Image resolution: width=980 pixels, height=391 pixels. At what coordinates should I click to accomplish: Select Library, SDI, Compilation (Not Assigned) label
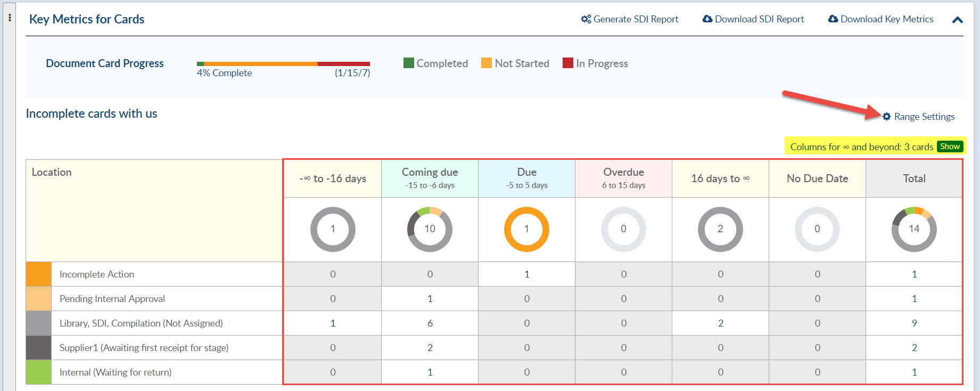[141, 323]
